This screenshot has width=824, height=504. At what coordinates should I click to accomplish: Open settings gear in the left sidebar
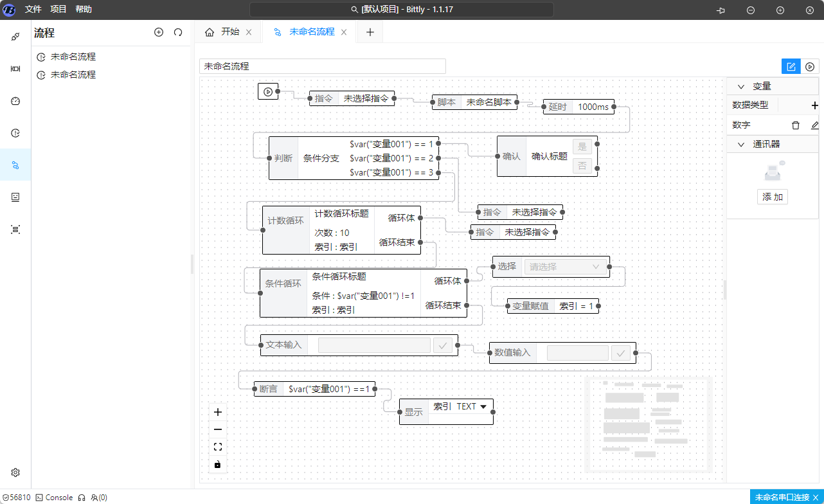(x=15, y=473)
